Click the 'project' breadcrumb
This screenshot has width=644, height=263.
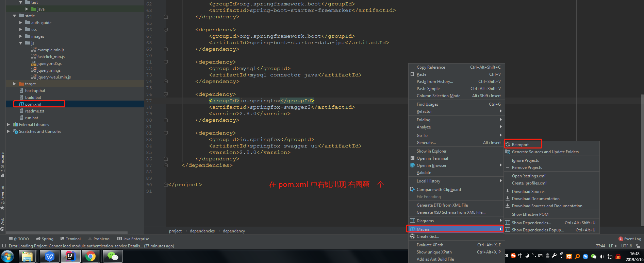175,231
